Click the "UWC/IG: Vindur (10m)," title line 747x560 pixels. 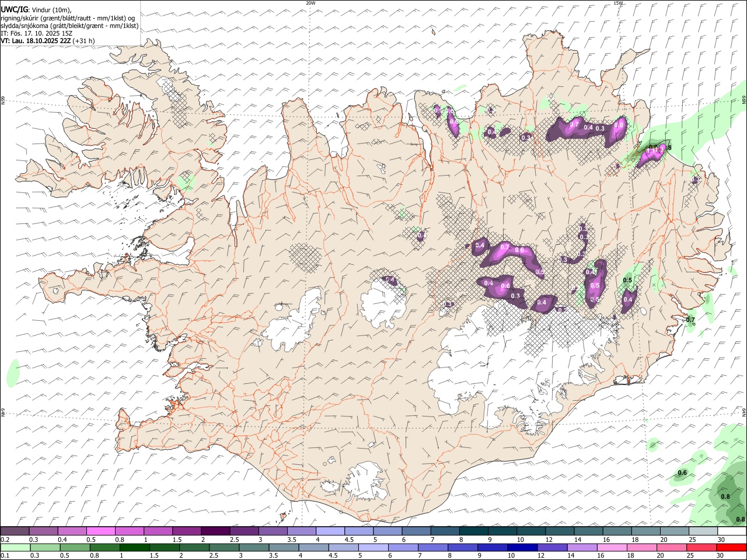coord(36,9)
